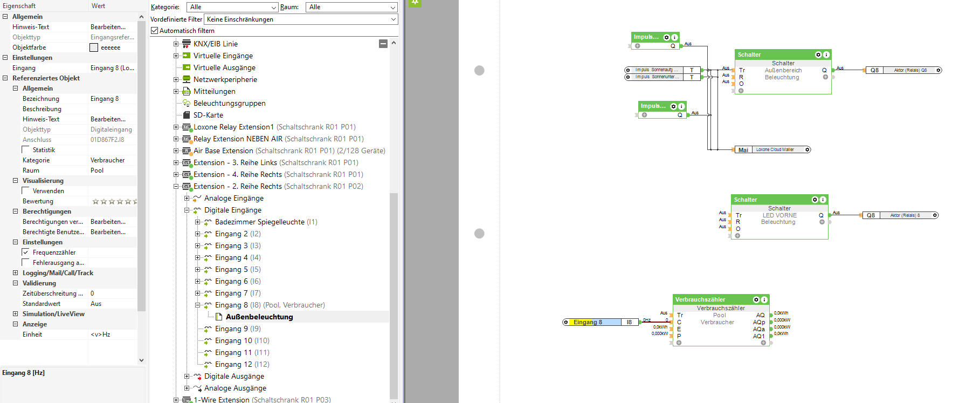Open settings gear on Verbrauchszähler block
The height and width of the screenshot is (403, 980).
click(756, 299)
